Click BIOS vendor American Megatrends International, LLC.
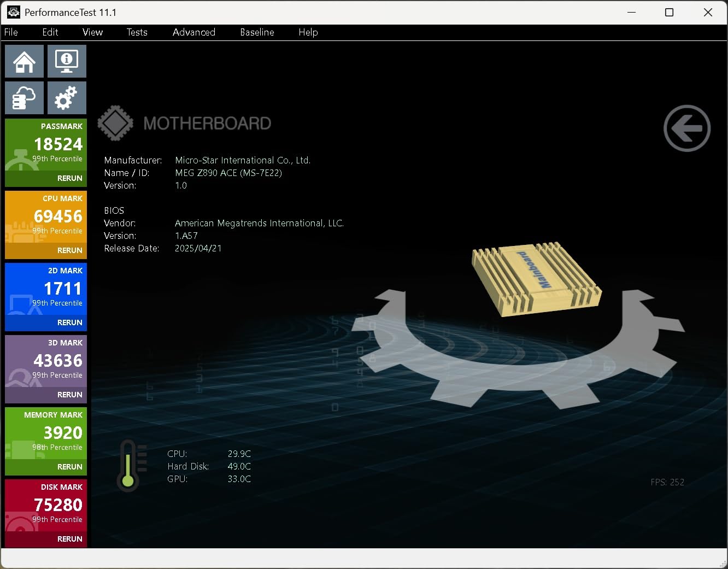 click(x=259, y=223)
